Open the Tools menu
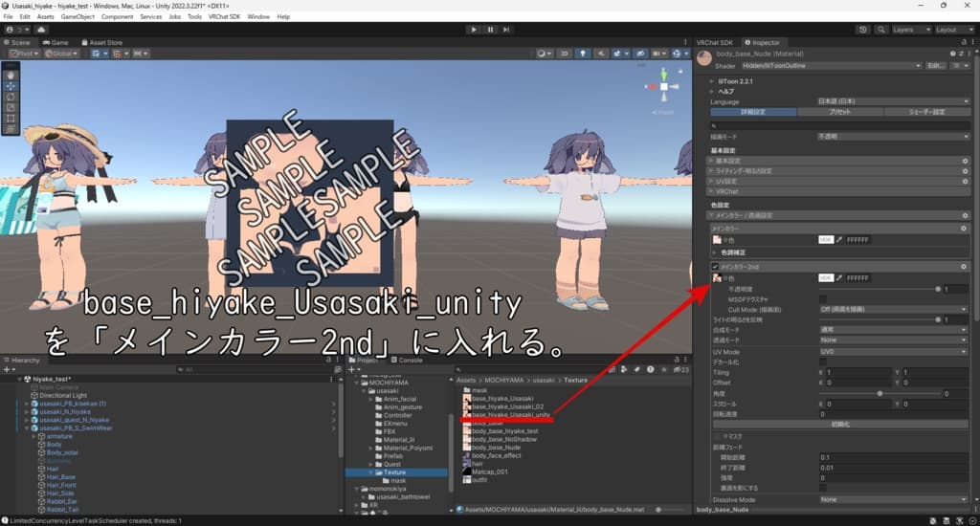 pos(194,17)
